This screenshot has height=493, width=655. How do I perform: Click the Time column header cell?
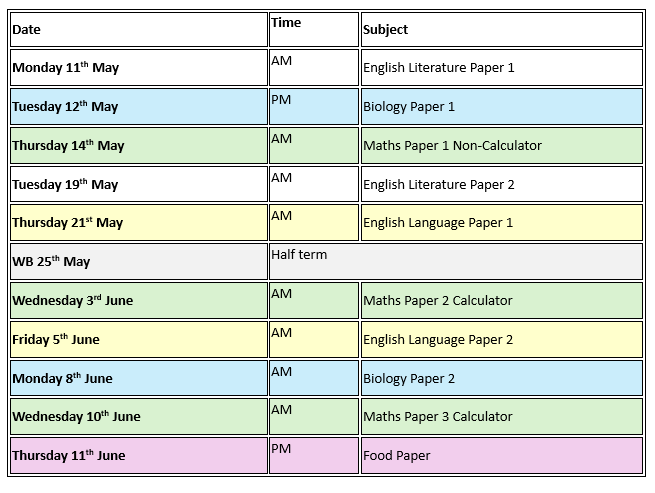pos(313,29)
